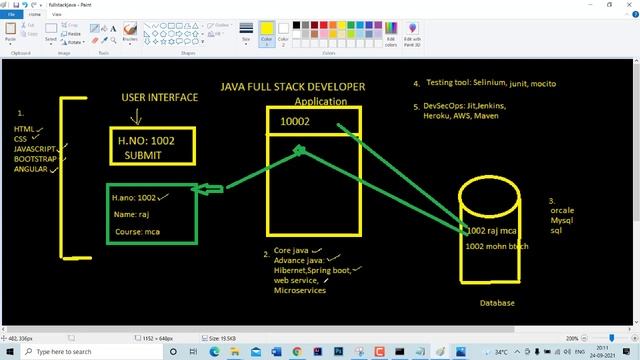Choose the Pentagon shape
640x360 pixels.
[x=163, y=33]
